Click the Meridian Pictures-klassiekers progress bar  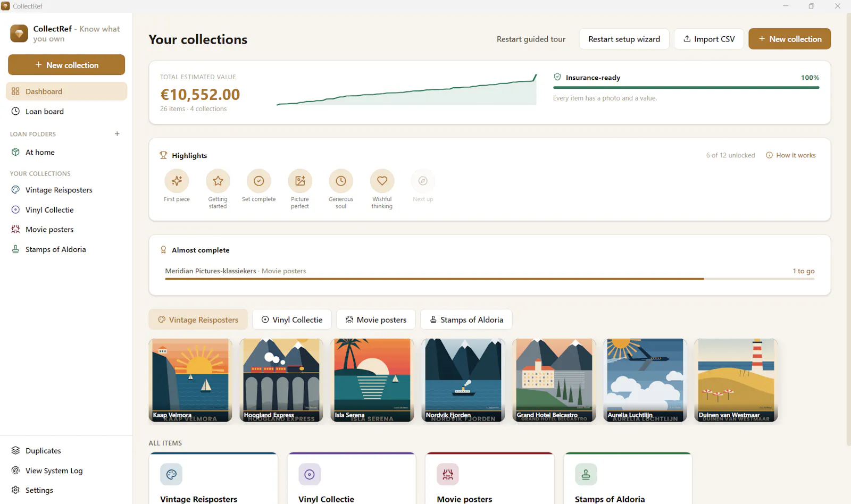[x=490, y=279]
